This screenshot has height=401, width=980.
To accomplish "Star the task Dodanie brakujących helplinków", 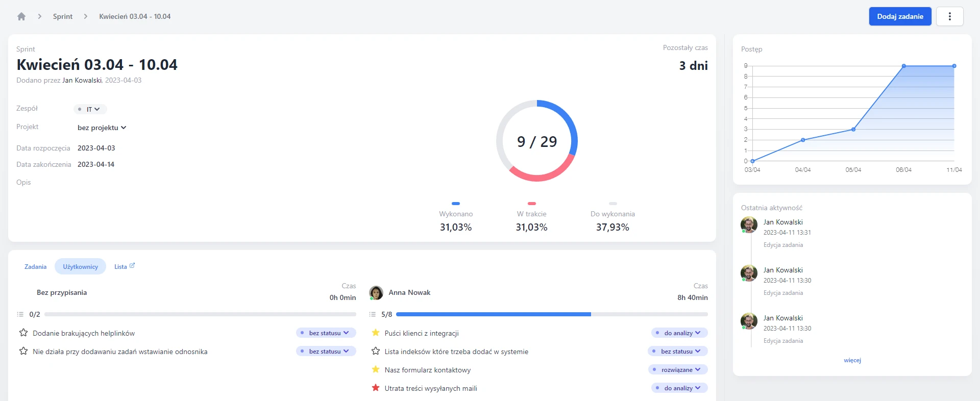I will [x=23, y=333].
